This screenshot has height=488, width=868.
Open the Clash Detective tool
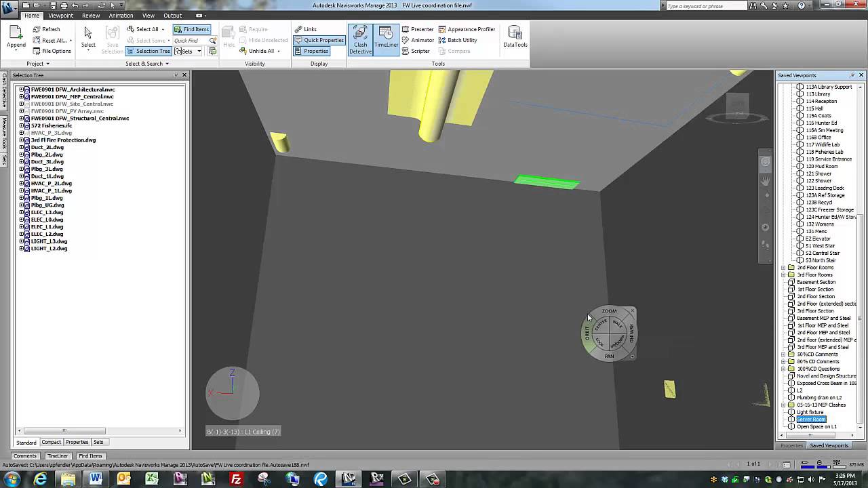coord(360,40)
